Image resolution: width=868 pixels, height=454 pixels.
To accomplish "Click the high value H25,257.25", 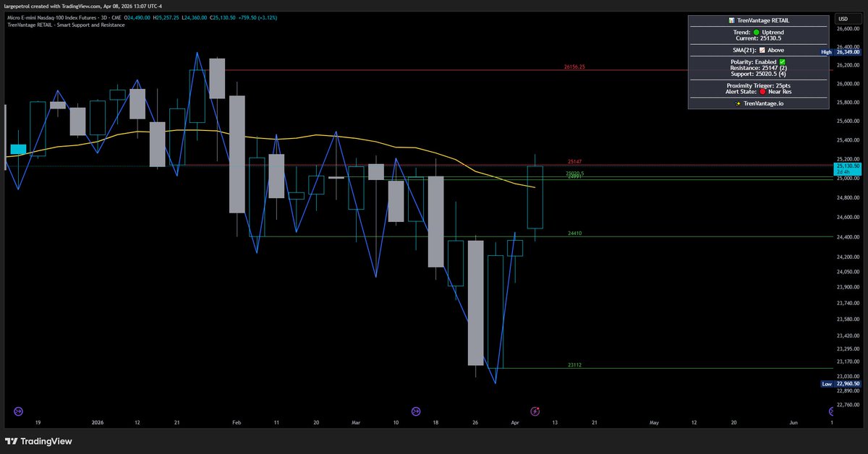I will coord(166,17).
